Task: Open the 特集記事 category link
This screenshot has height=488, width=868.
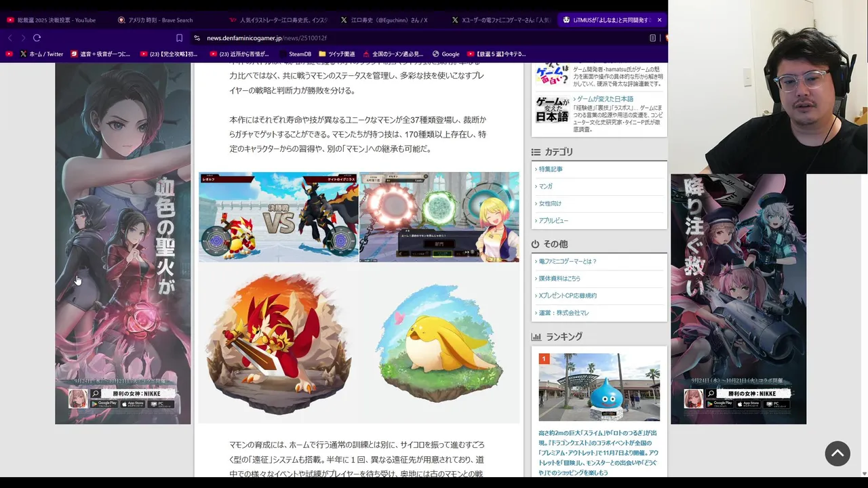Action: click(x=551, y=169)
